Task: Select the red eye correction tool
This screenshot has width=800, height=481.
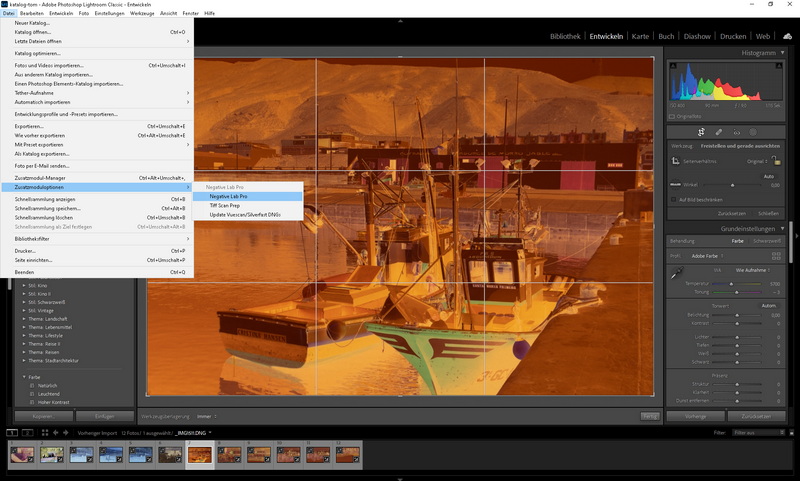Action: [x=736, y=131]
